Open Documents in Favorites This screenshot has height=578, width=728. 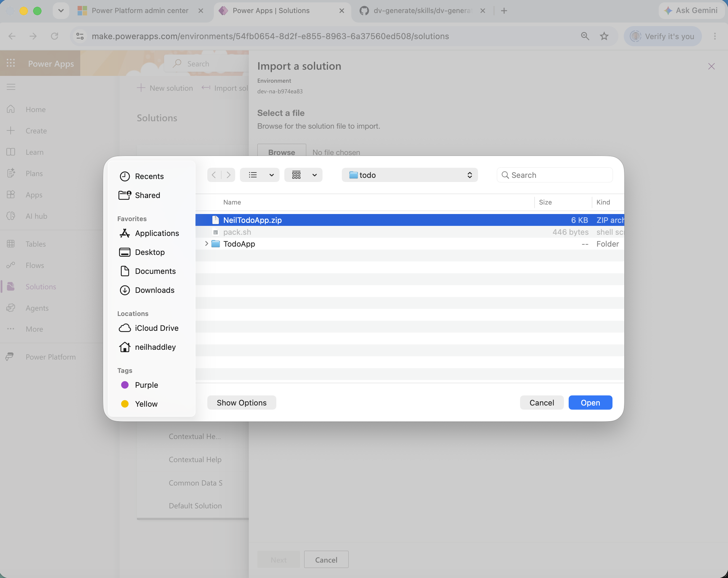click(x=148, y=271)
